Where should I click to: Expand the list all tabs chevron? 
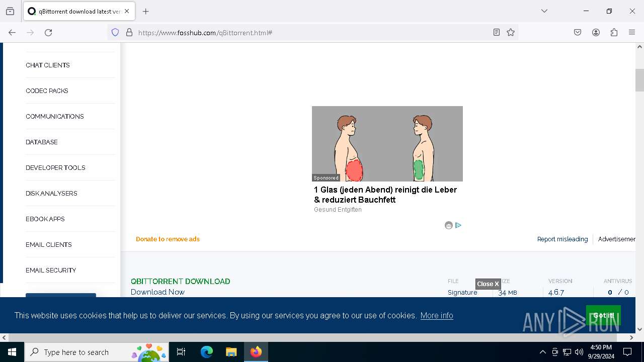pyautogui.click(x=544, y=11)
